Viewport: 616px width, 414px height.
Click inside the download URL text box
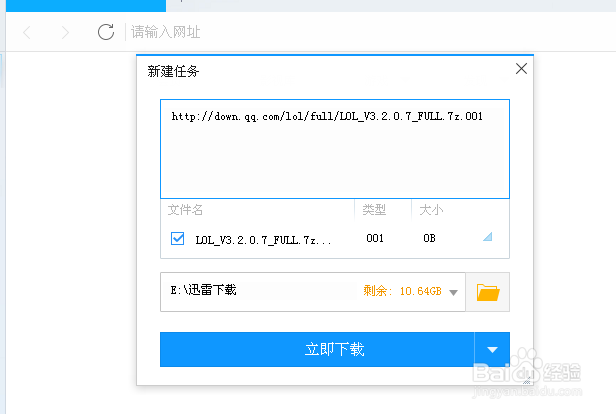pyautogui.click(x=335, y=149)
